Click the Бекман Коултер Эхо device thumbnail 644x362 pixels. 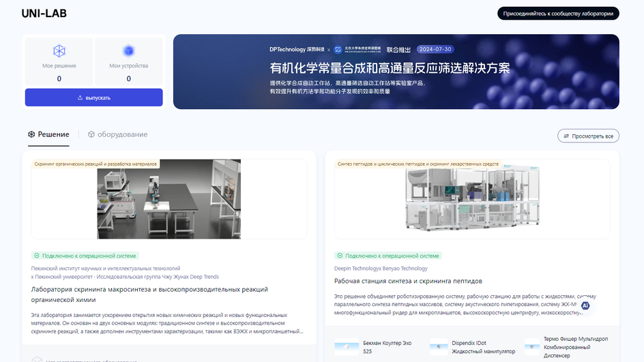tap(347, 347)
